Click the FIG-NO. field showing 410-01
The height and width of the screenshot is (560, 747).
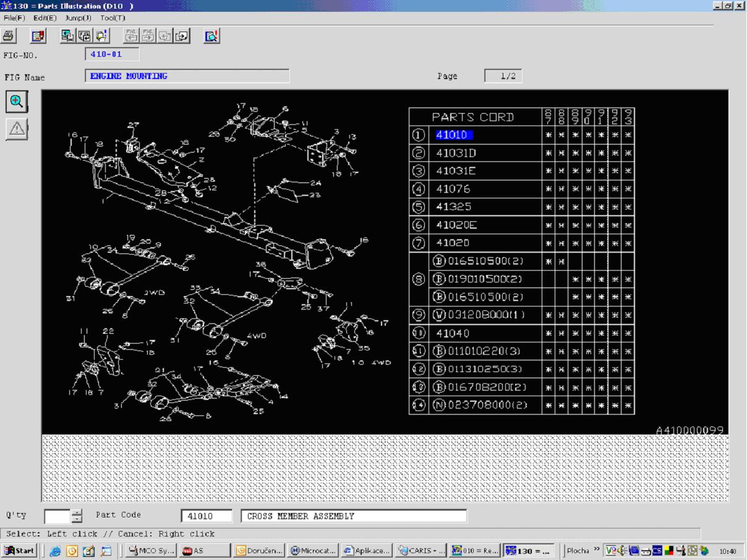click(112, 54)
